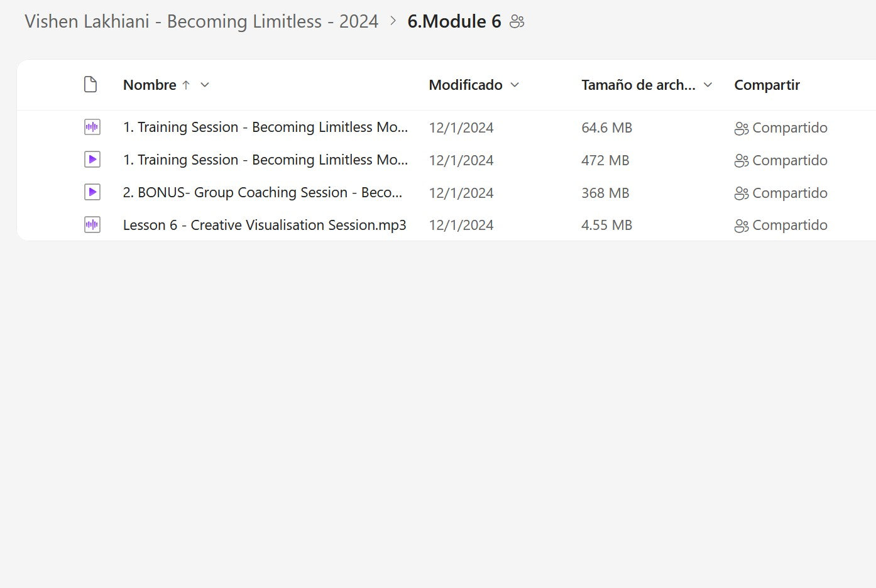Click the Compartir column header

(x=767, y=85)
